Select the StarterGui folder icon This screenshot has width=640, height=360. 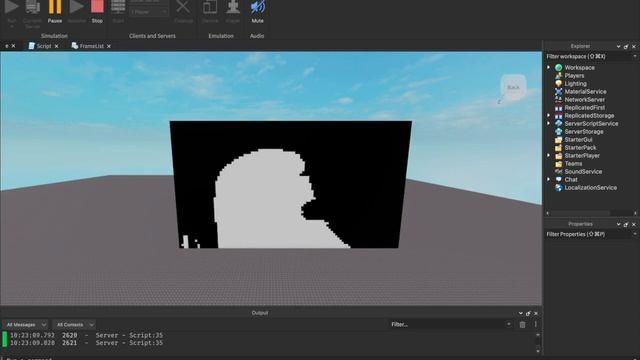(x=558, y=140)
